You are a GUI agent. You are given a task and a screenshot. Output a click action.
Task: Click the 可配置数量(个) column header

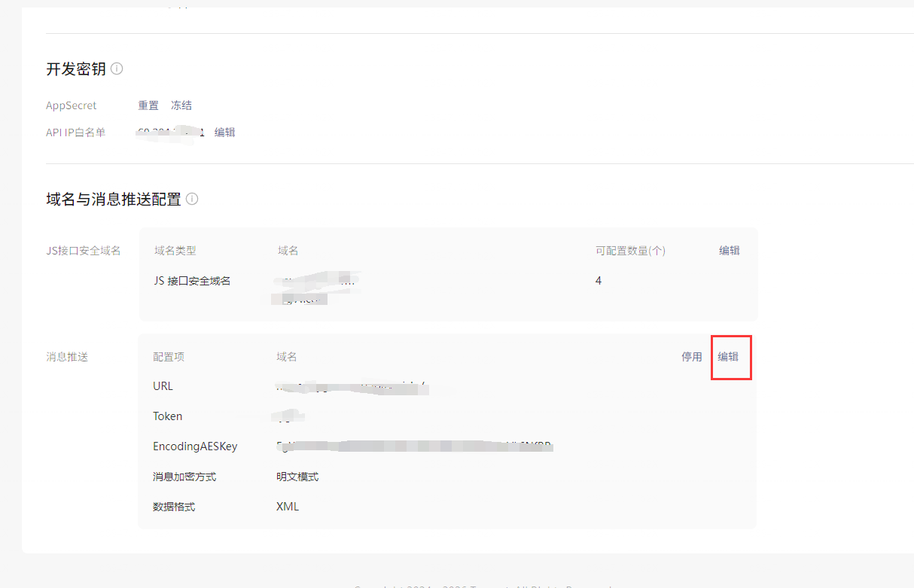631,251
